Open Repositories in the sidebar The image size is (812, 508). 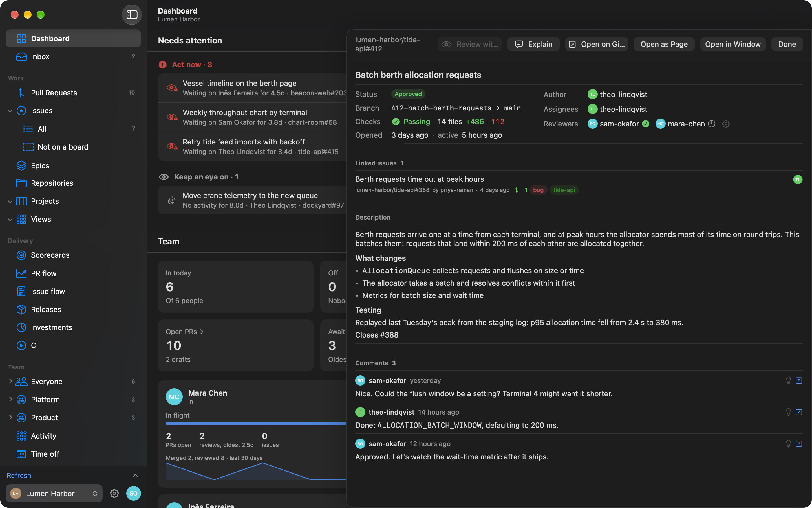(73, 183)
